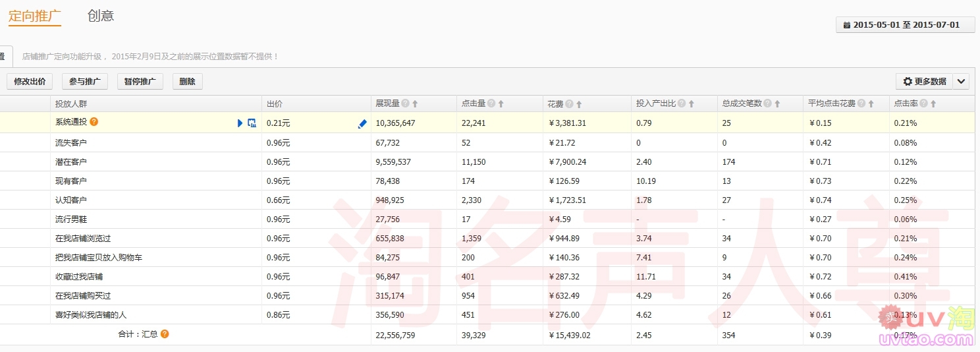Click the help icon beside 投入产出比
Screen dimensions: 980x352
click(x=682, y=103)
